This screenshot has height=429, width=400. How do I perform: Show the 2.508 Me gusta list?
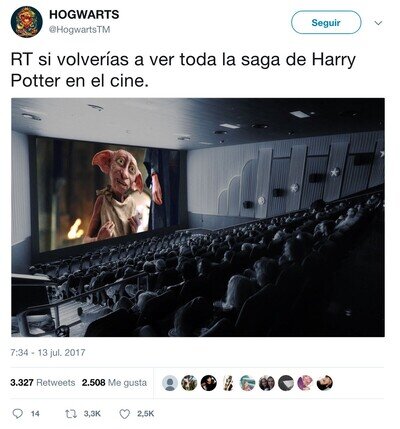(x=114, y=382)
